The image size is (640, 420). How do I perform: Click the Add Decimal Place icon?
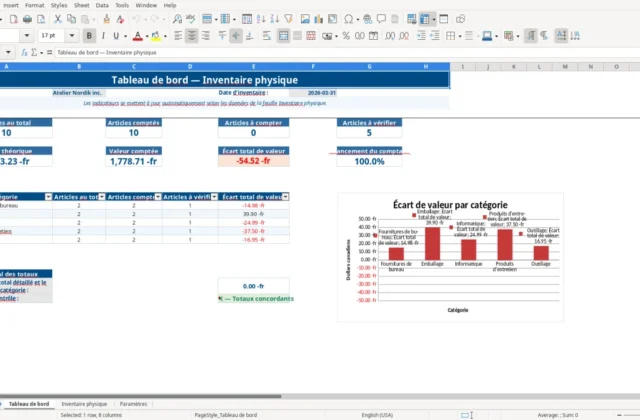[x=390, y=36]
